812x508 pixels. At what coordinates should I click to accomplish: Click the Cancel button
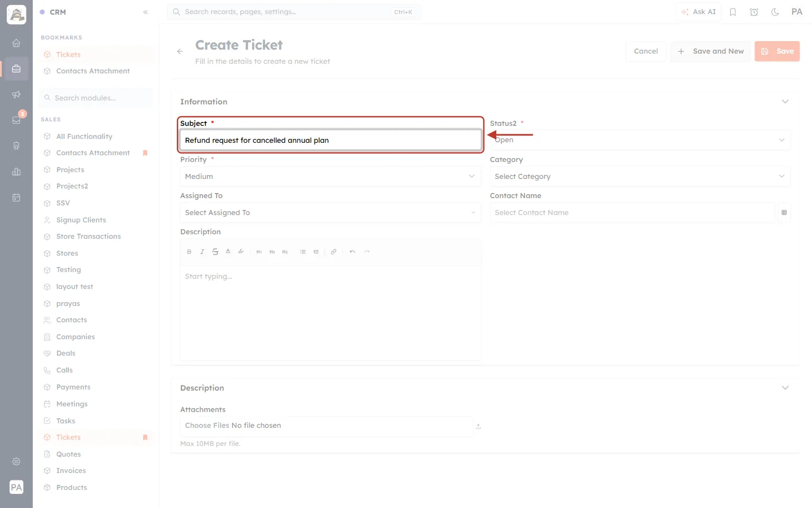646,51
